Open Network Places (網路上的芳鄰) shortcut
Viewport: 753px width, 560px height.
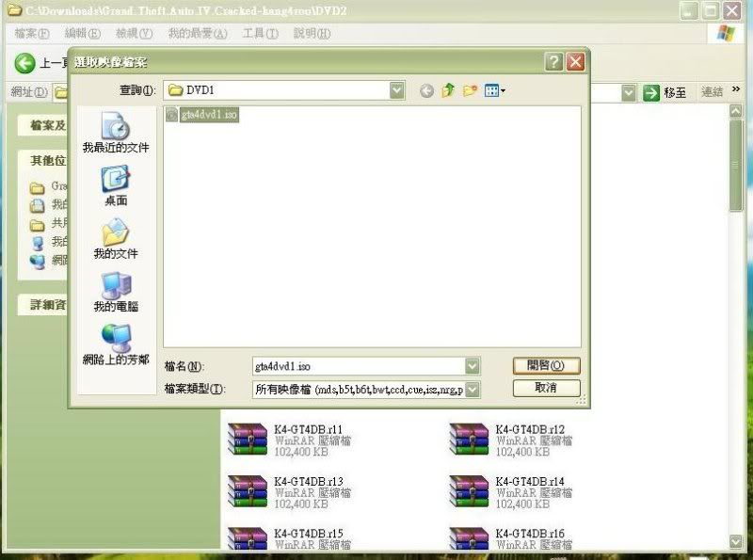[x=115, y=344]
